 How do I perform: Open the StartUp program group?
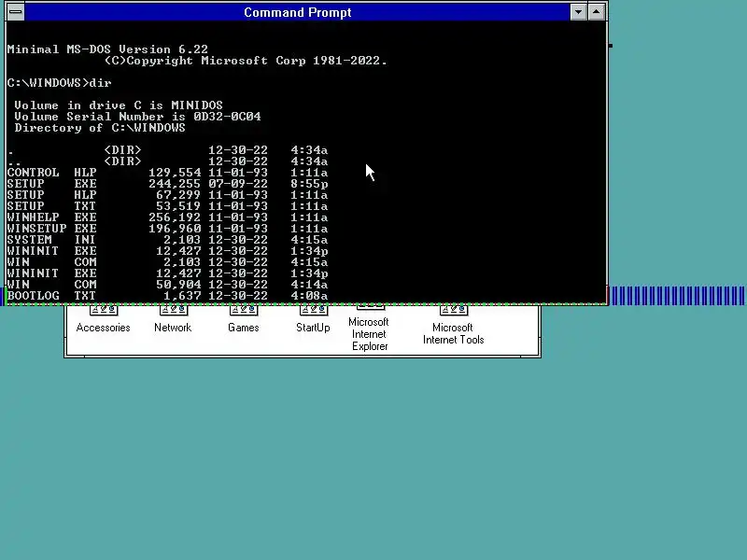click(313, 320)
